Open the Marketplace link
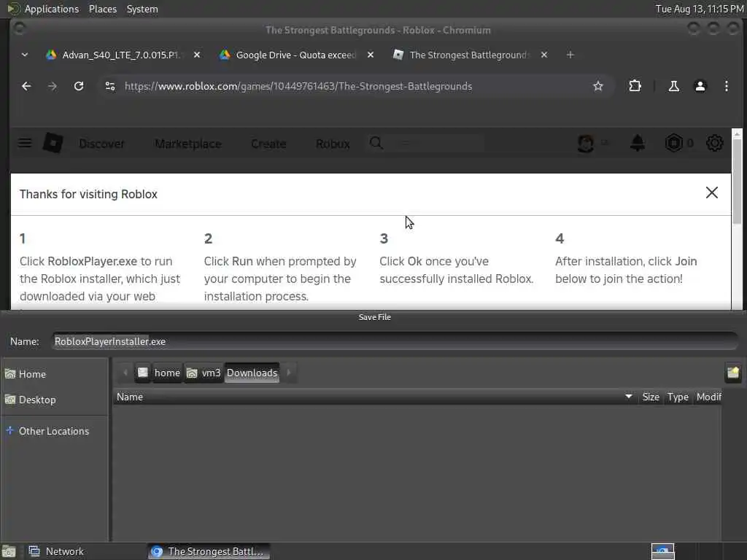 point(188,144)
